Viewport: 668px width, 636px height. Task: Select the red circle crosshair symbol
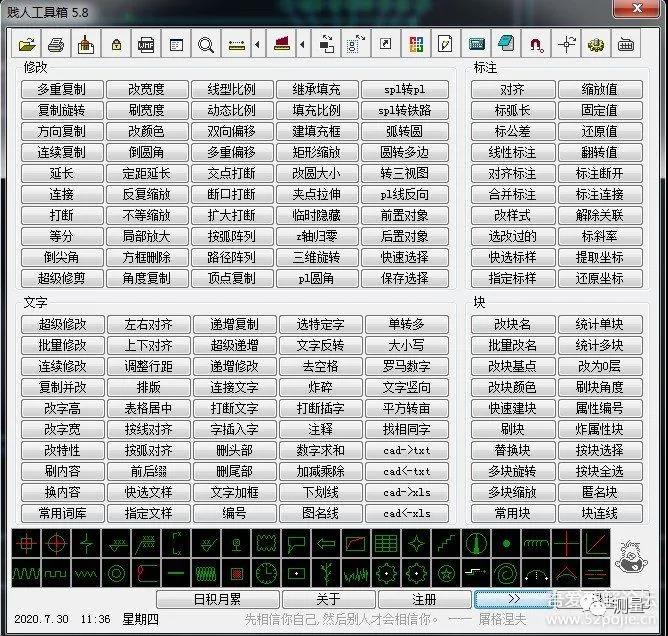(56, 543)
